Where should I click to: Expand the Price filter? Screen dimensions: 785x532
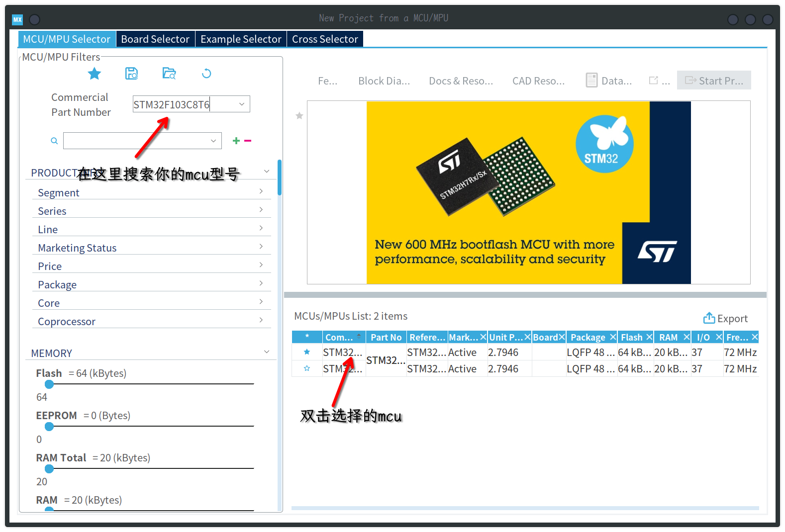261,265
